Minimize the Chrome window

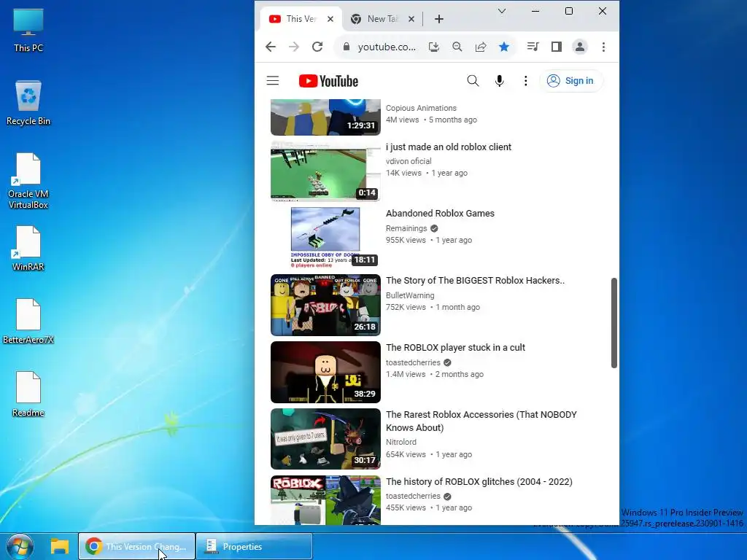535,11
